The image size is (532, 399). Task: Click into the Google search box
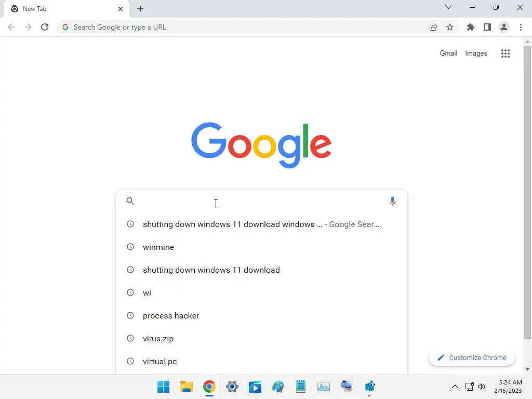[261, 201]
